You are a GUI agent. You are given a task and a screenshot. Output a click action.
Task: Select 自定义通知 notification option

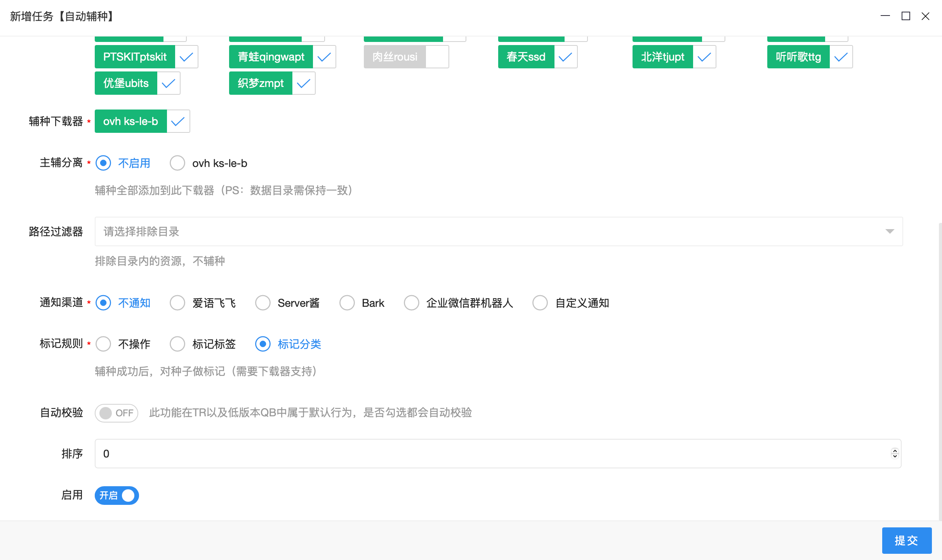coord(540,303)
